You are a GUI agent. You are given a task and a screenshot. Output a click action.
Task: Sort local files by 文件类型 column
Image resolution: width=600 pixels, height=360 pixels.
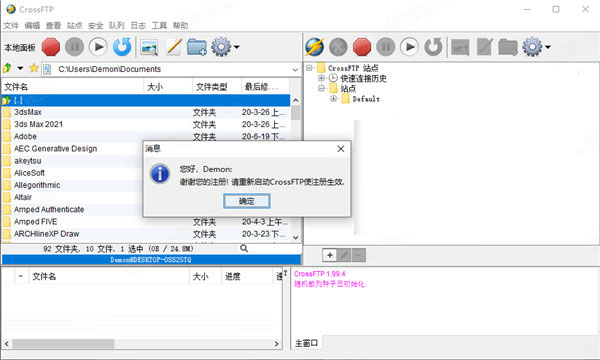tap(217, 87)
